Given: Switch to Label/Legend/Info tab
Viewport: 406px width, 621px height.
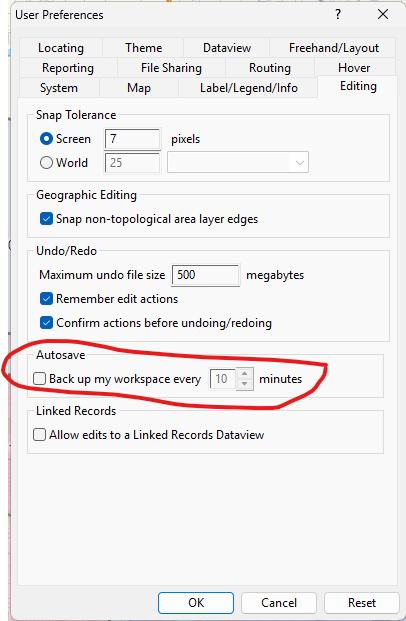Looking at the screenshot, I should tap(248, 88).
